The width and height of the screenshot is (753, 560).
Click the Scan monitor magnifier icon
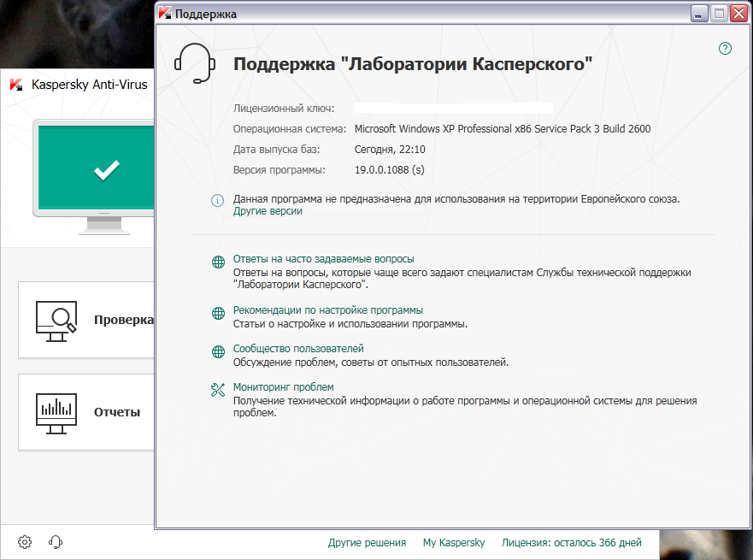pyautogui.click(x=56, y=321)
